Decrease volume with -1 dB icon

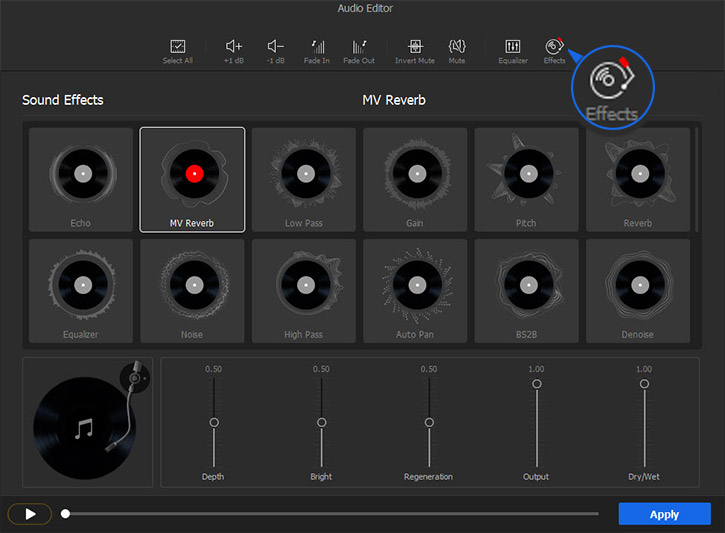click(276, 47)
